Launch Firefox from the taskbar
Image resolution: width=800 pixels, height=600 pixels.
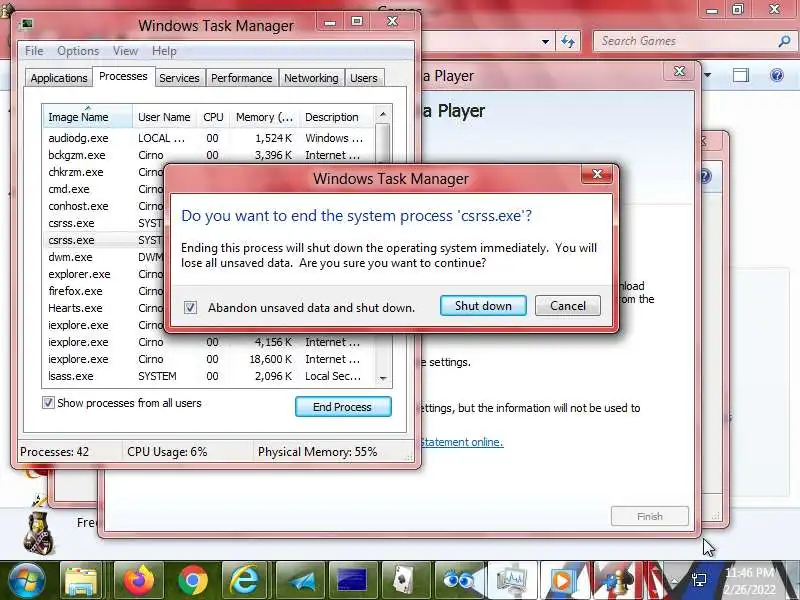coord(138,581)
